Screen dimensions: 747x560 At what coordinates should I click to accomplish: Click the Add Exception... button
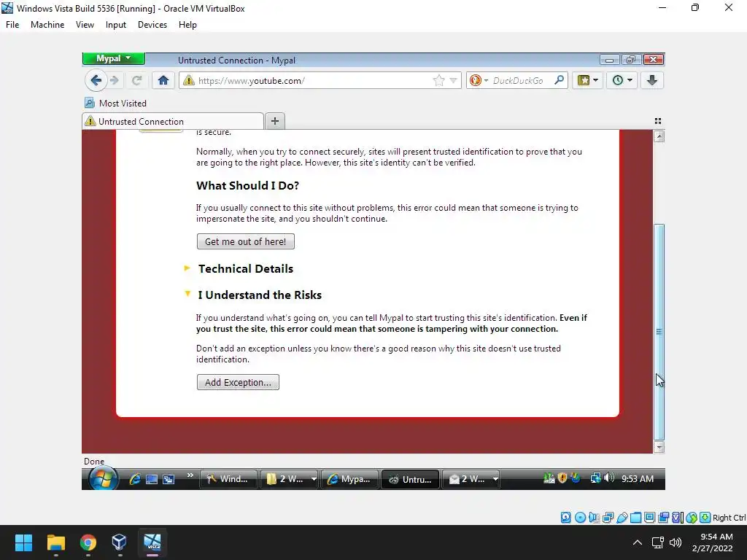click(239, 382)
